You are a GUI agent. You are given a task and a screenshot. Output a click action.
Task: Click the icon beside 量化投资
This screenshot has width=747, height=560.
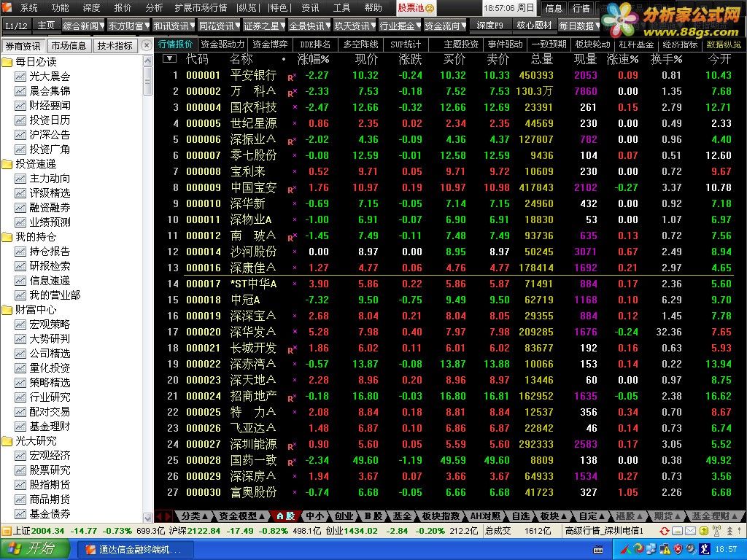tap(20, 368)
